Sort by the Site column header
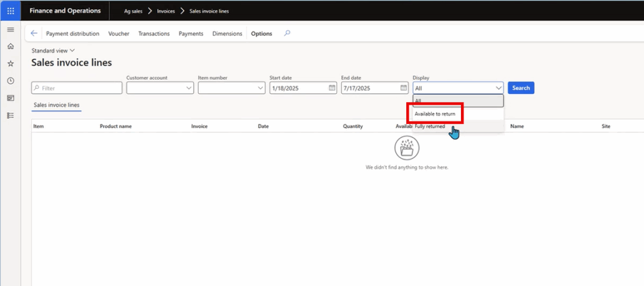The height and width of the screenshot is (286, 644). pyautogui.click(x=606, y=127)
